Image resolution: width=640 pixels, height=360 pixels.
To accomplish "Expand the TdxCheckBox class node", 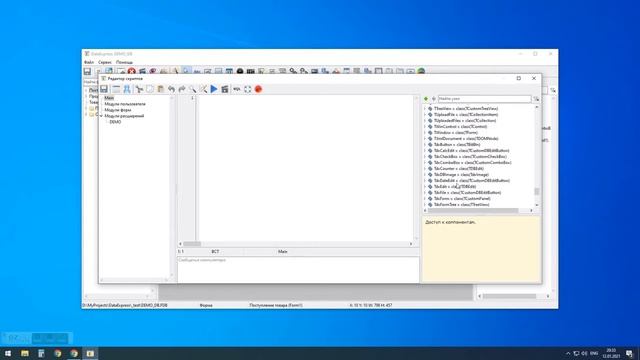I will coord(425,157).
